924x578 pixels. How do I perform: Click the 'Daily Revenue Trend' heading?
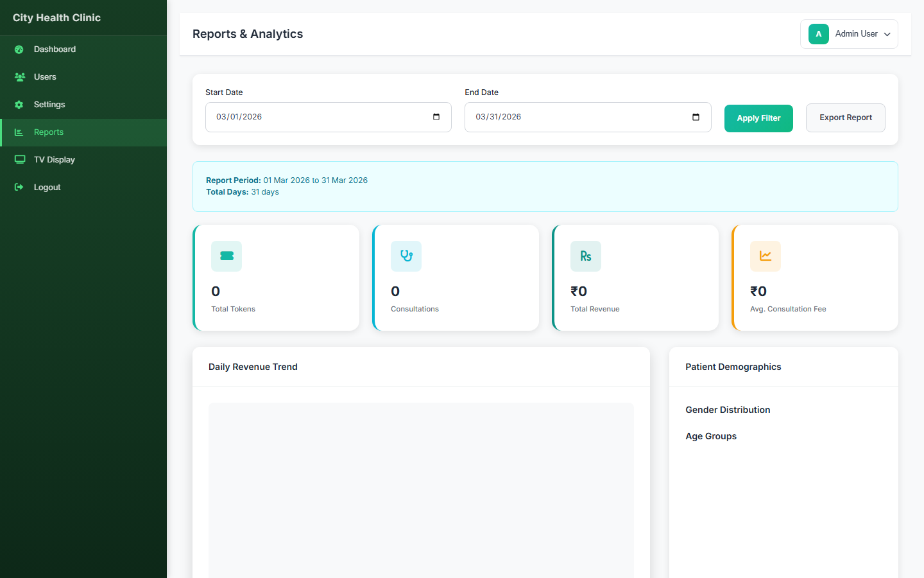click(x=253, y=367)
